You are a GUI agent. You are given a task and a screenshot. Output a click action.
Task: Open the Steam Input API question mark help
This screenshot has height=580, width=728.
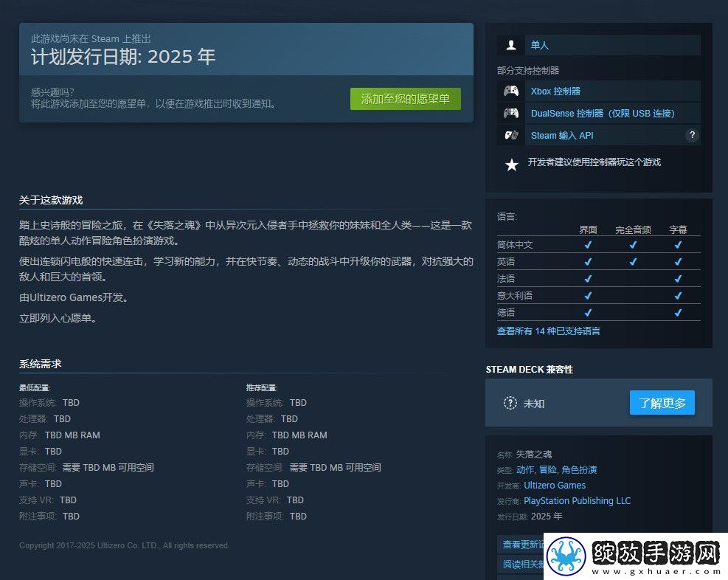(693, 135)
